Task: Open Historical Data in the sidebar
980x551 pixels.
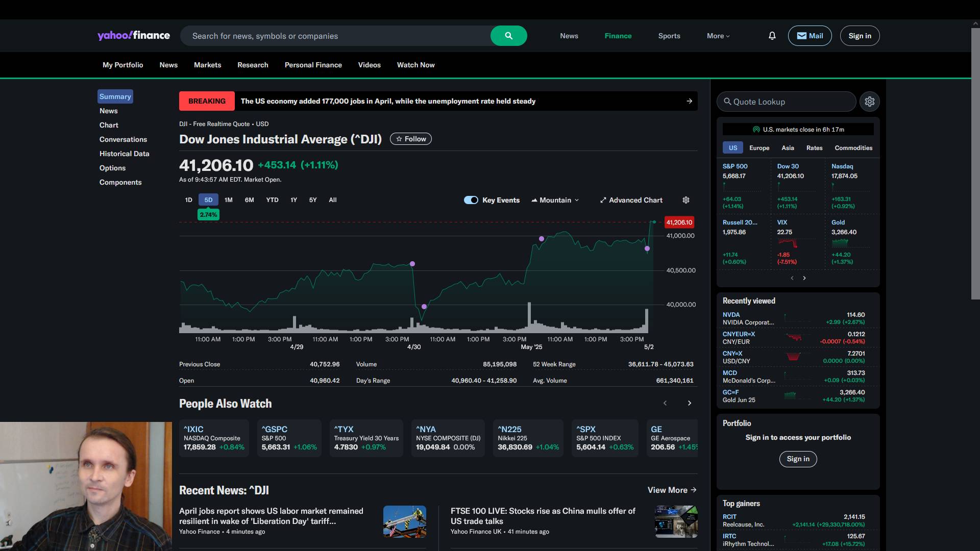Action: pyautogui.click(x=124, y=154)
